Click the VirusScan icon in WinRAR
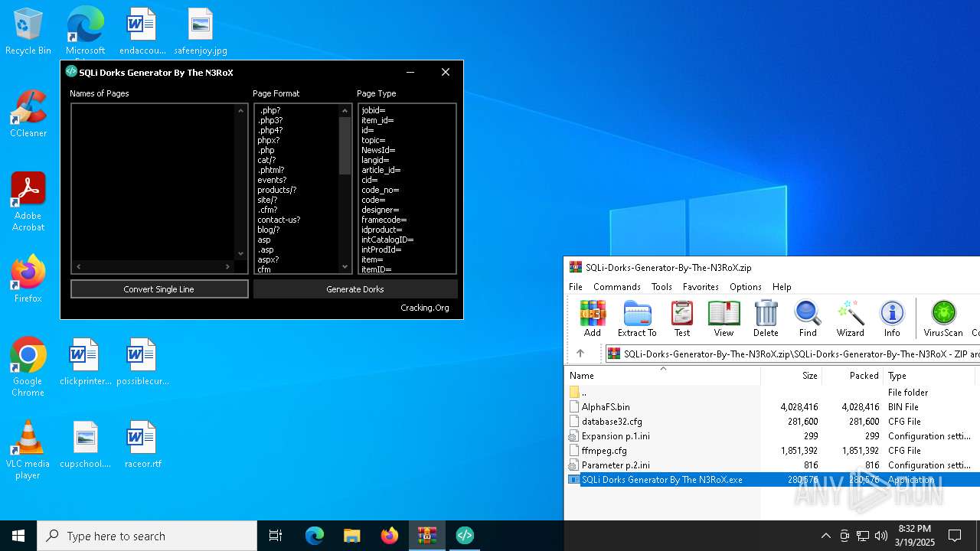Viewport: 980px width, 551px height. [943, 318]
